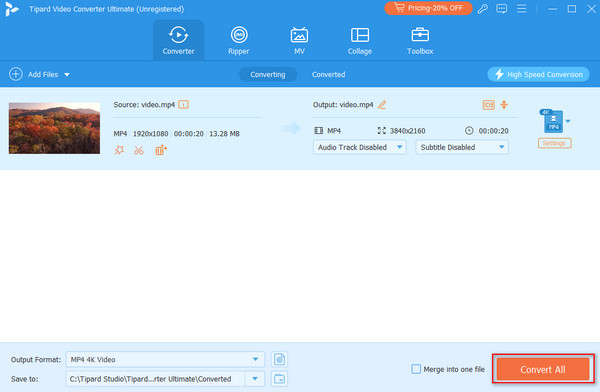
Task: Expand the Save to path dropdown arrow
Action: click(x=255, y=379)
